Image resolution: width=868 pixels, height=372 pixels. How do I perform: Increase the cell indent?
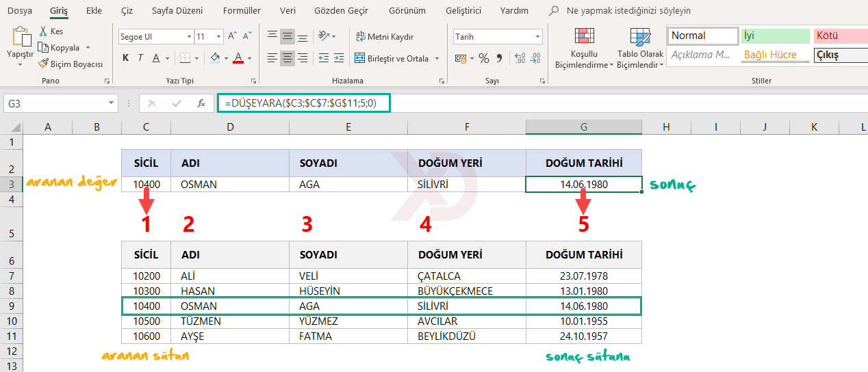[340, 58]
